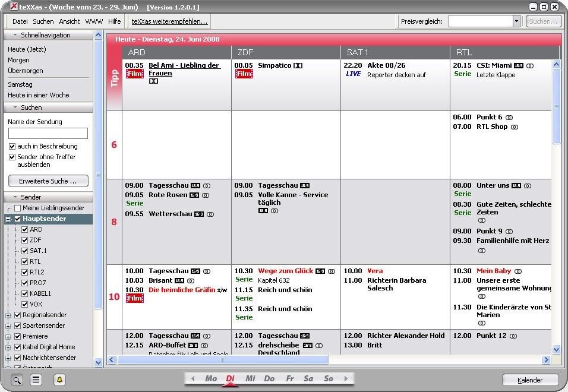The image size is (568, 392).
Task: Open the Preisvergleich dropdown
Action: [x=516, y=21]
